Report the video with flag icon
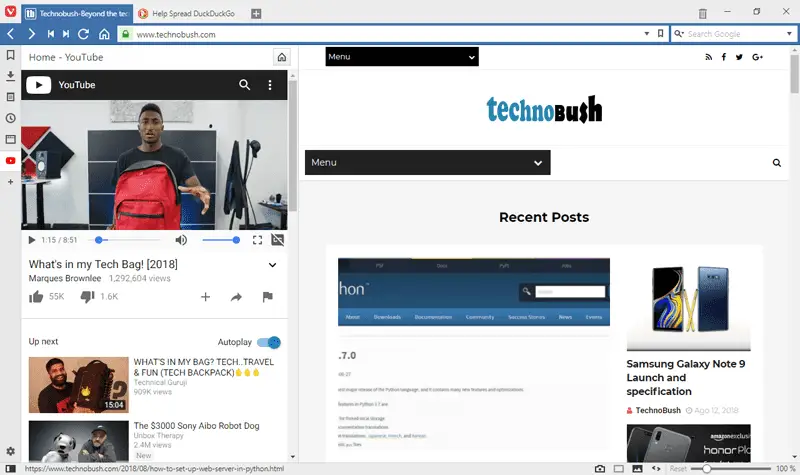Screen dimensions: 800x475 [267, 296]
